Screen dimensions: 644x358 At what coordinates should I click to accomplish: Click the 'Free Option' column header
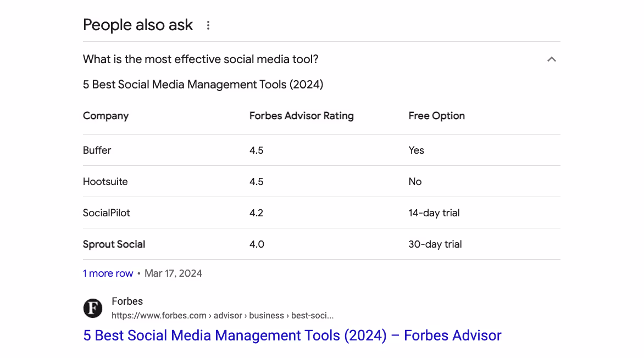(437, 116)
